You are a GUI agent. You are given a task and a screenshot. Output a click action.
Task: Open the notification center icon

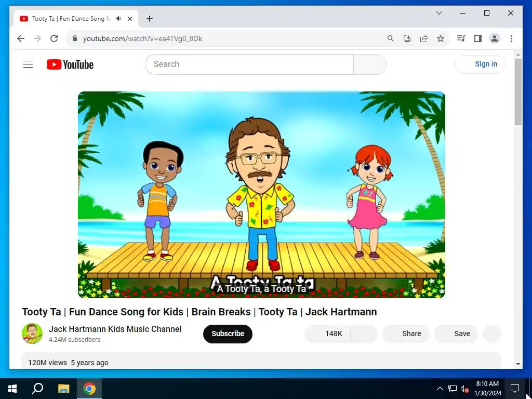click(515, 389)
